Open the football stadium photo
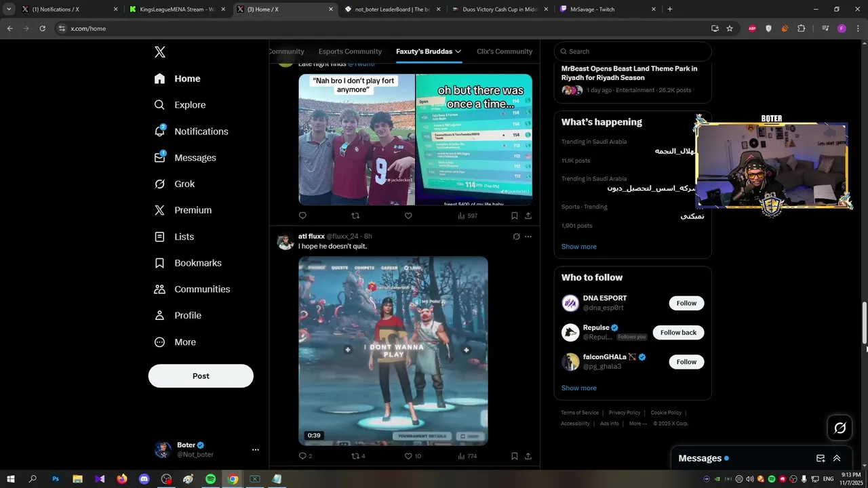 click(x=357, y=140)
